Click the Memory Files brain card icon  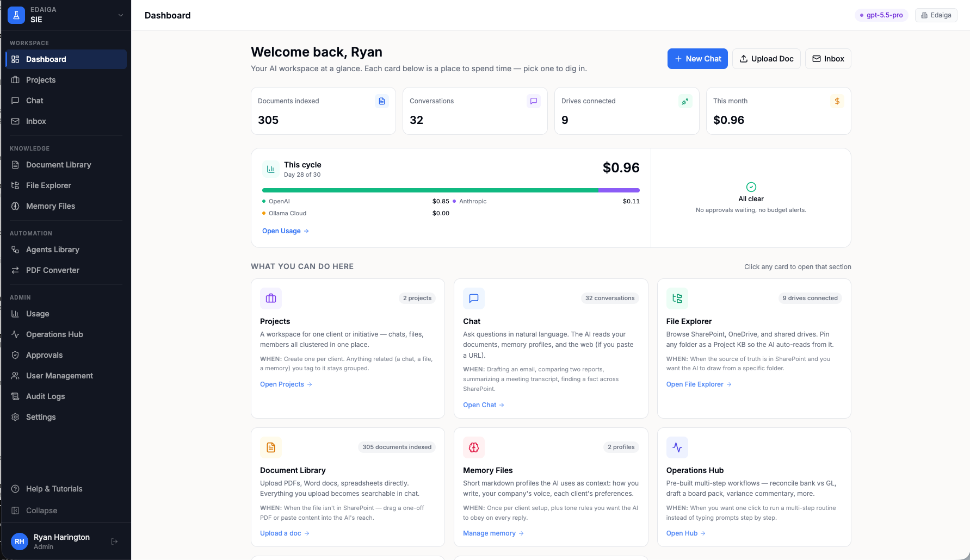pos(474,447)
